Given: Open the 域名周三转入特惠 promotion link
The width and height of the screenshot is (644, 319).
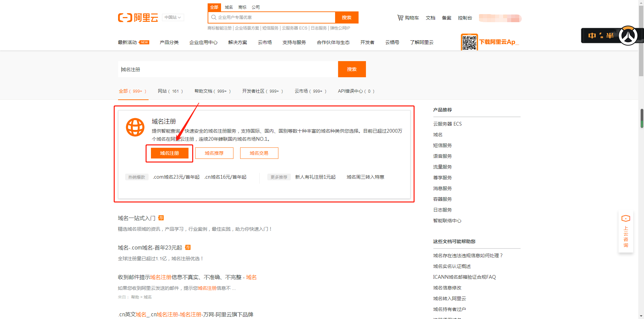Looking at the screenshot, I should 365,177.
